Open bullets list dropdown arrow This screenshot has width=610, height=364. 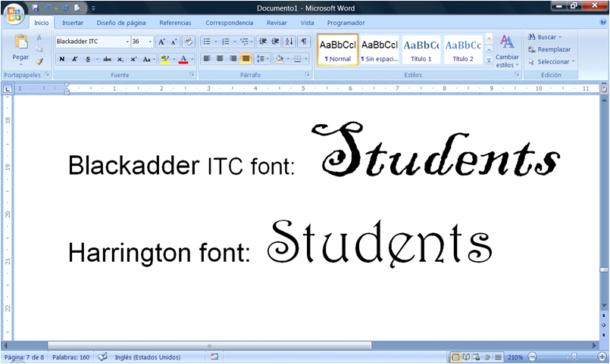click(x=215, y=42)
